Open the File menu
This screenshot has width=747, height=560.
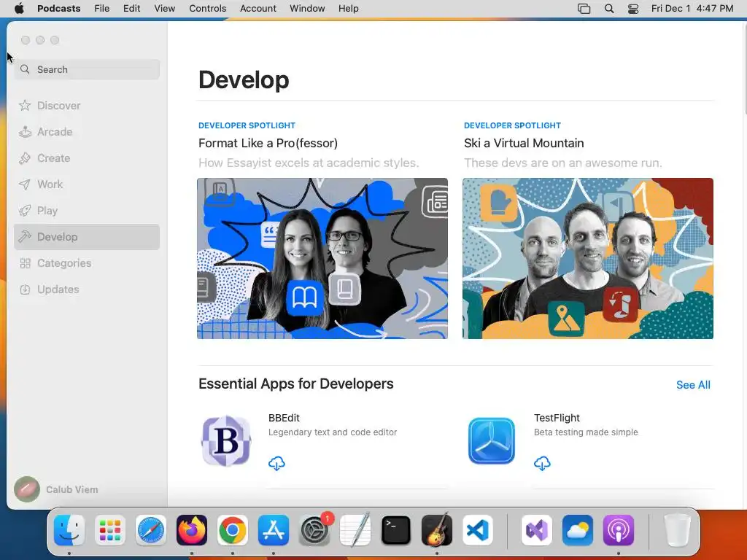pyautogui.click(x=101, y=9)
